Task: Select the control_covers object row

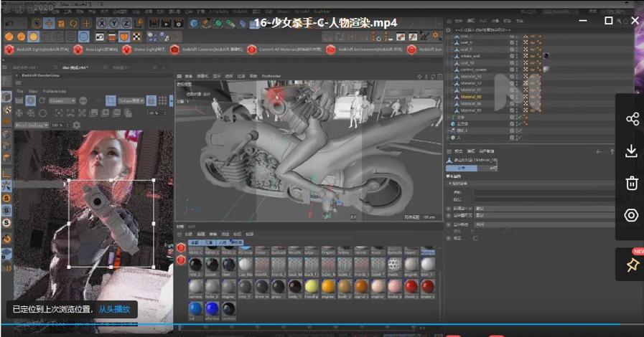Action: pyautogui.click(x=473, y=70)
